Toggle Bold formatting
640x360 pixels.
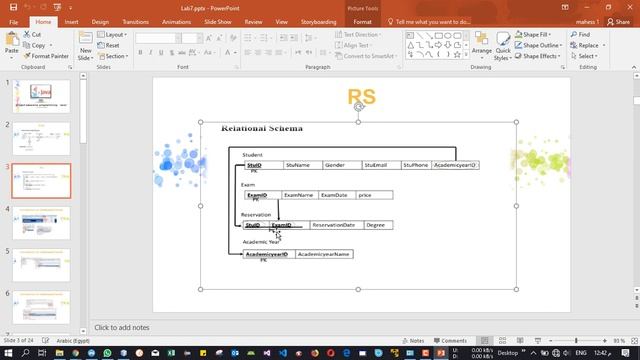pyautogui.click(x=140, y=53)
